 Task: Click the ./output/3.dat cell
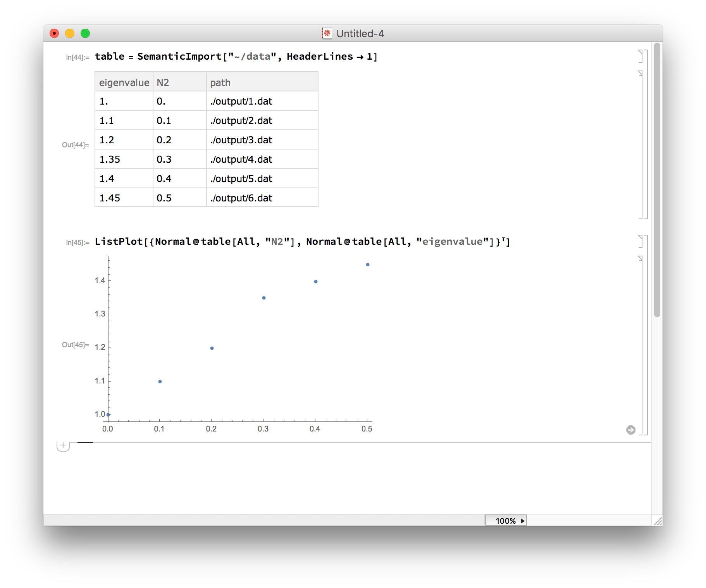(x=262, y=140)
